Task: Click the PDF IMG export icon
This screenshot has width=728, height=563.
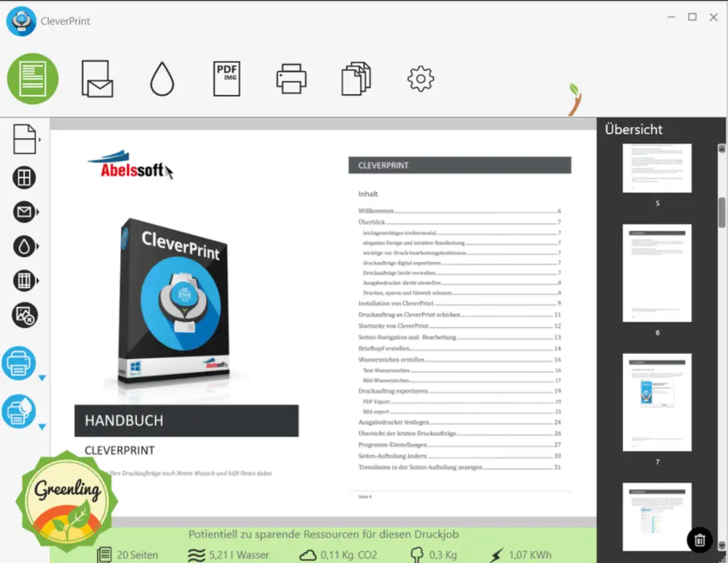Action: (226, 79)
